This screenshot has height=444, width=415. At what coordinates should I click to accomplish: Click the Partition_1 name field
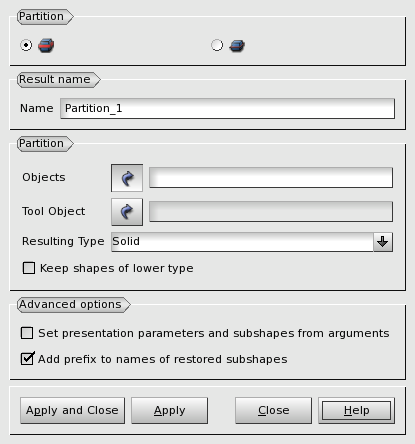point(227,108)
